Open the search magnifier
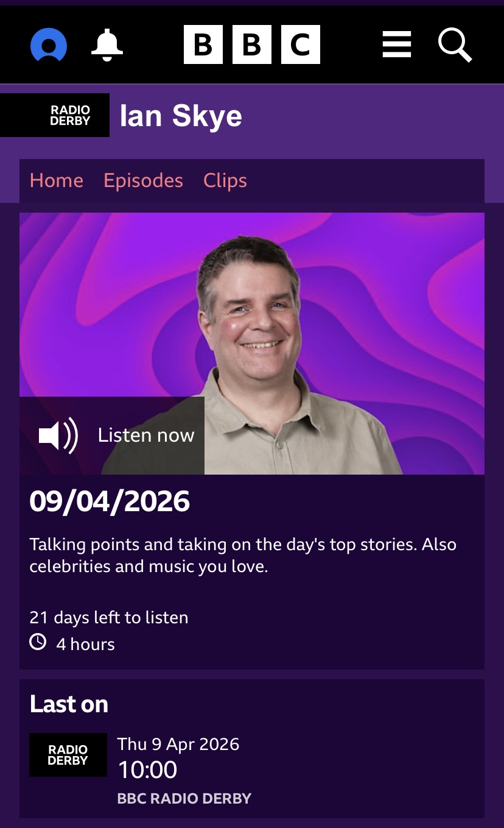 (455, 44)
